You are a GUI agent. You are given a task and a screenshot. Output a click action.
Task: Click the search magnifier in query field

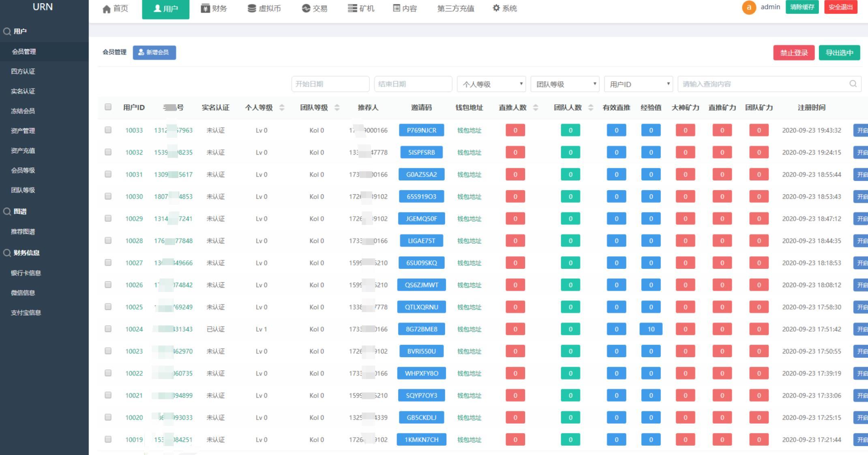tap(853, 84)
